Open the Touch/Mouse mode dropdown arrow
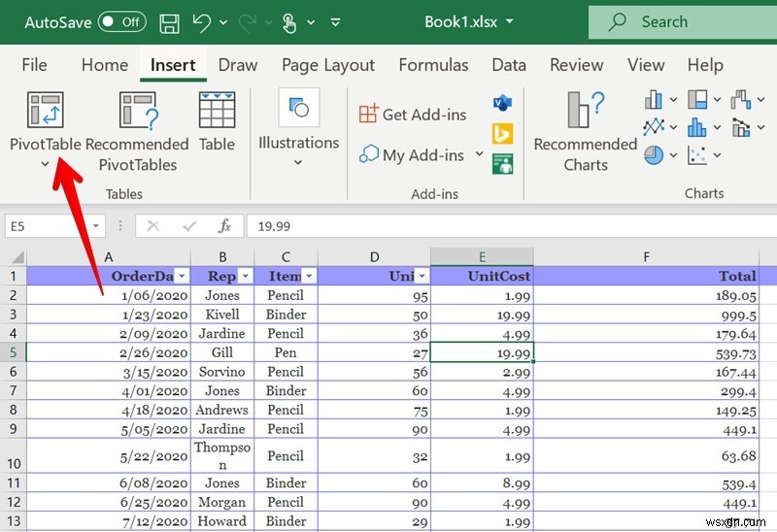The image size is (777, 532). coord(311,22)
